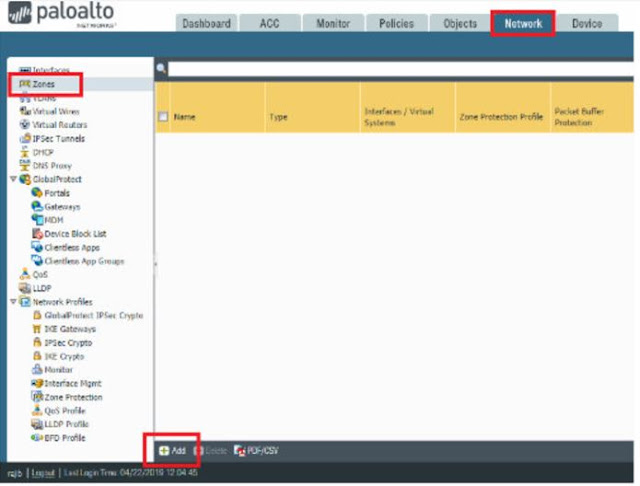Image resolution: width=640 pixels, height=486 pixels.
Task: Sort by the Name column header
Action: [184, 117]
